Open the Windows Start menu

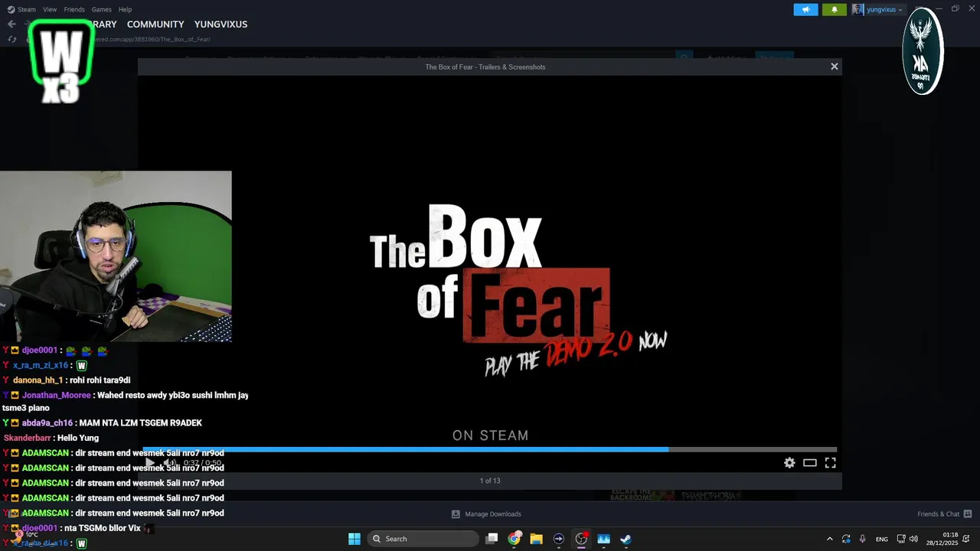point(354,539)
